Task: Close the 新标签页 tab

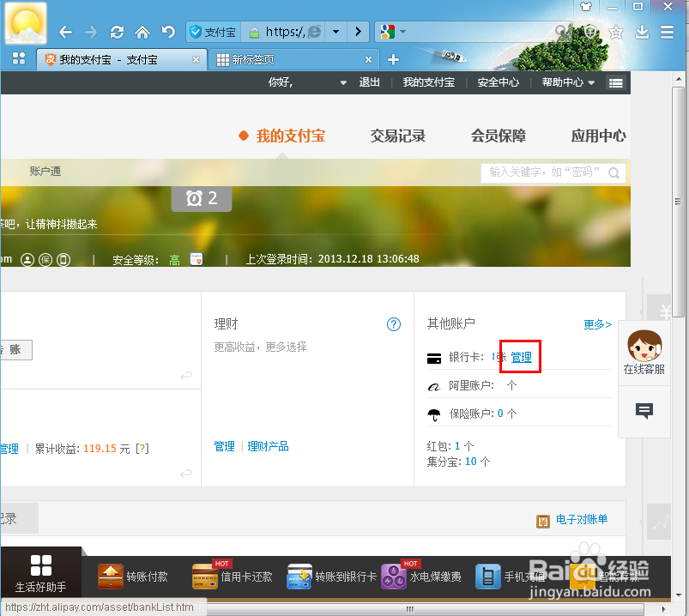Action: (x=368, y=59)
